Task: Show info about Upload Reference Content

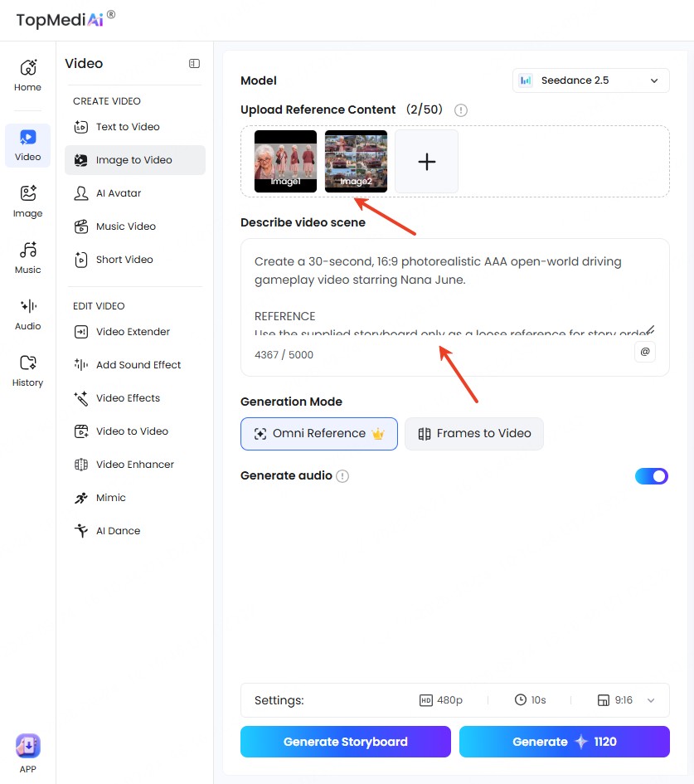Action: pos(461,110)
